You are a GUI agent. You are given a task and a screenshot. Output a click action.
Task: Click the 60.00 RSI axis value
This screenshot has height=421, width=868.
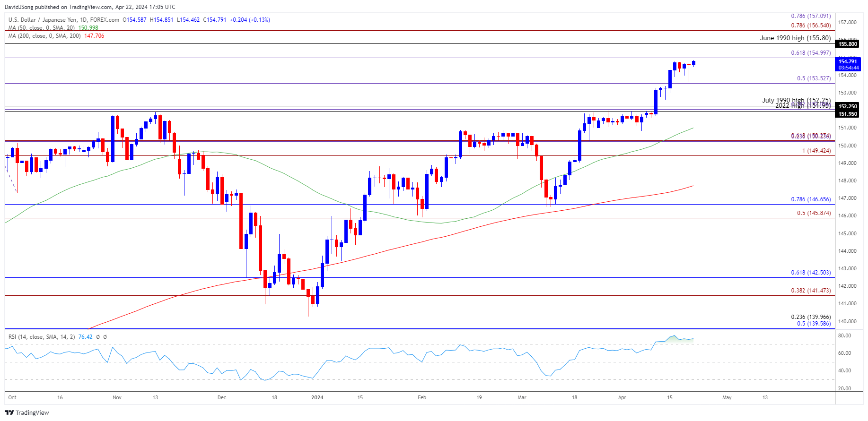(844, 353)
